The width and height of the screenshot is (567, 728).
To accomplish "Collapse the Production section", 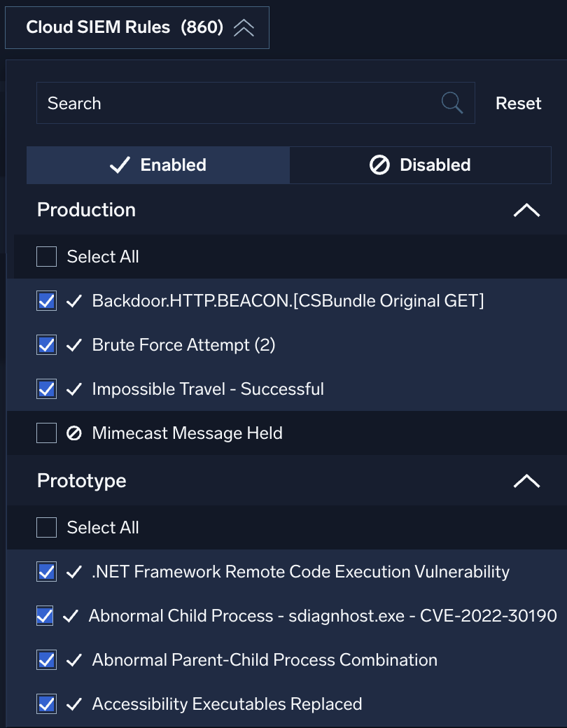I will [x=526, y=209].
